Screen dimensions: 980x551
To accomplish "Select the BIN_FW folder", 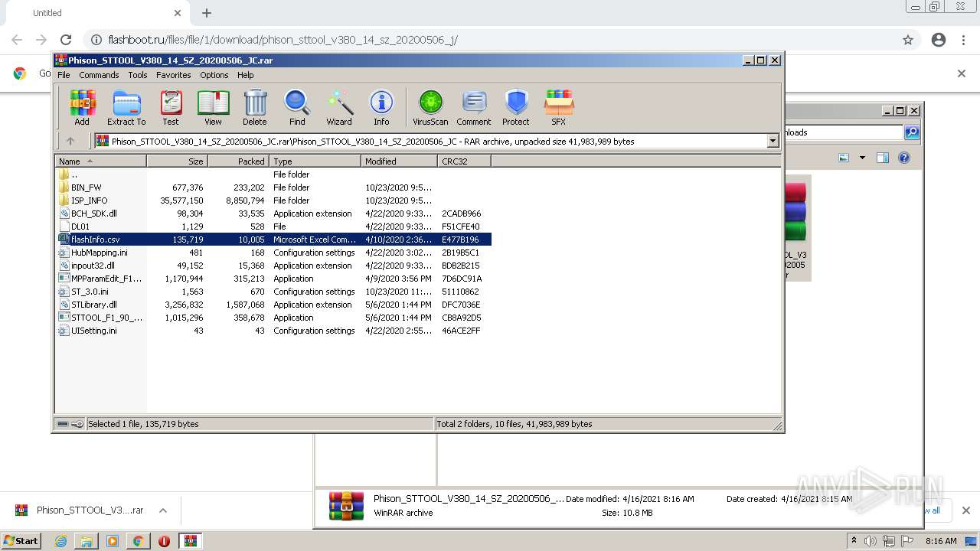I will pos(273,187).
